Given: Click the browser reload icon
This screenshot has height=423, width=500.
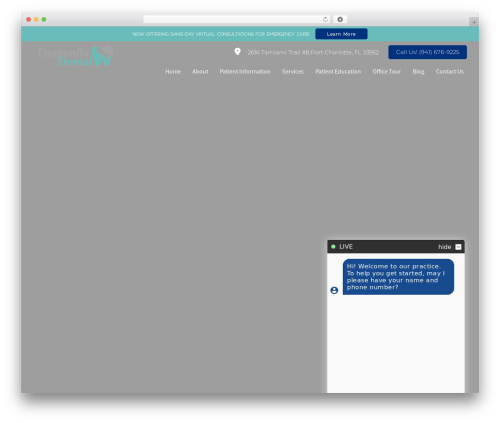Looking at the screenshot, I should [325, 19].
